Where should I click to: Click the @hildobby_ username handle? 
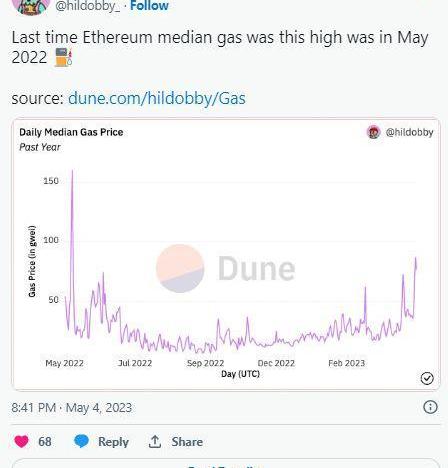click(87, 6)
